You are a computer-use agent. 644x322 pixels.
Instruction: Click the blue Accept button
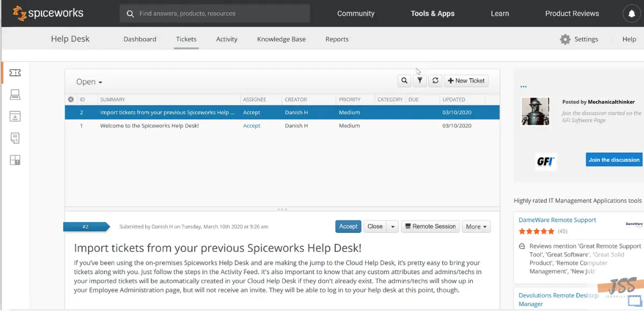(348, 226)
